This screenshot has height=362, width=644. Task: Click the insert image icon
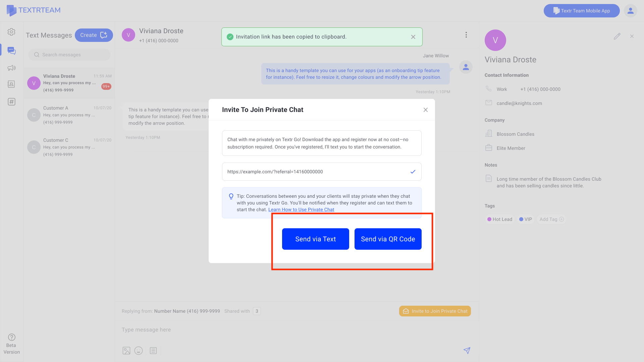coord(126,351)
